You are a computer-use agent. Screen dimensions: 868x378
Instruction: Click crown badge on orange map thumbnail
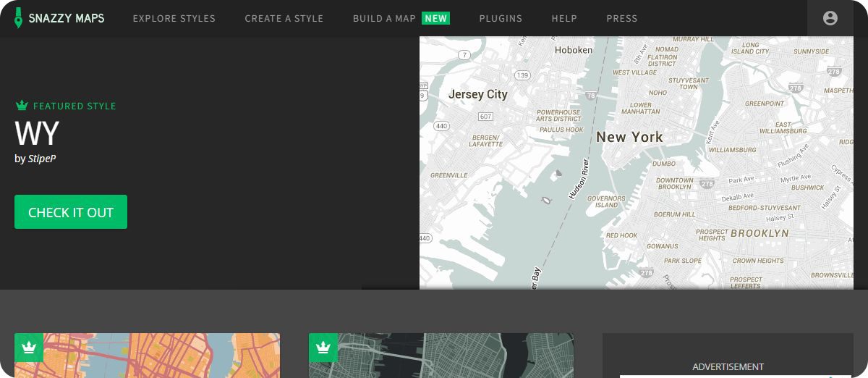pos(29,348)
